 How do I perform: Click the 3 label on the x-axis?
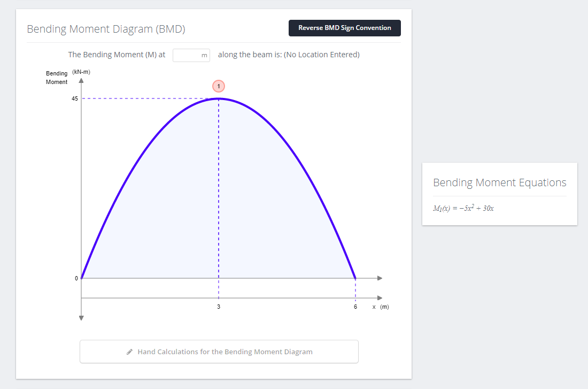(x=219, y=307)
